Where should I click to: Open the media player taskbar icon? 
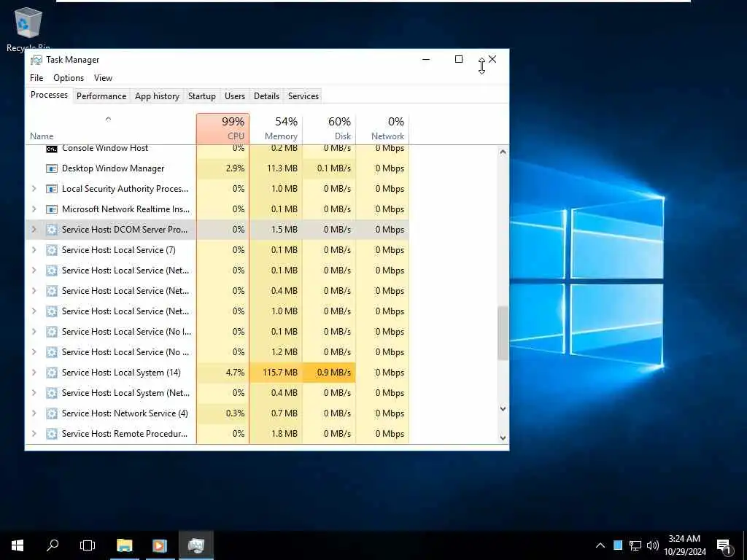pyautogui.click(x=160, y=545)
